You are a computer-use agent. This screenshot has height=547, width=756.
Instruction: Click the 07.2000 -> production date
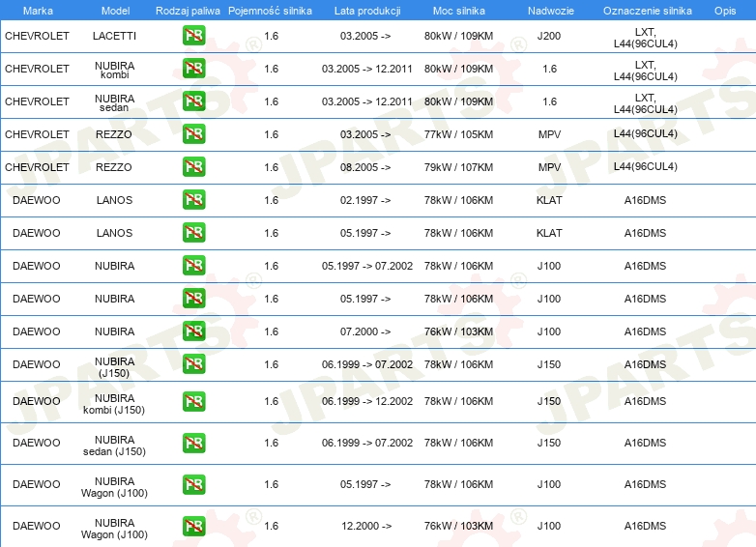pos(365,331)
